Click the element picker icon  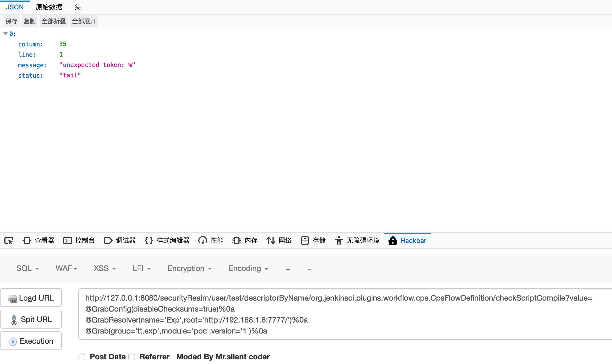point(9,241)
